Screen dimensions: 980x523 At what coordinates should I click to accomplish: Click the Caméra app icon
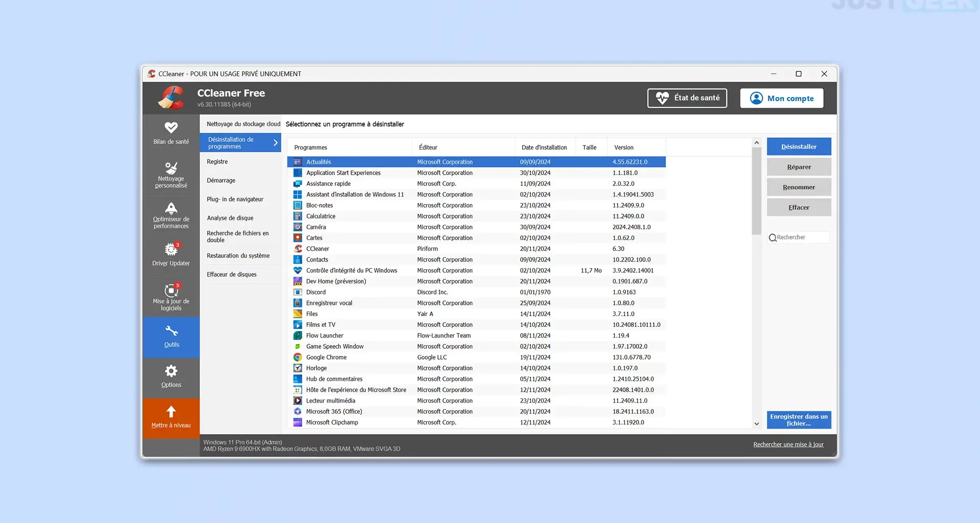298,227
